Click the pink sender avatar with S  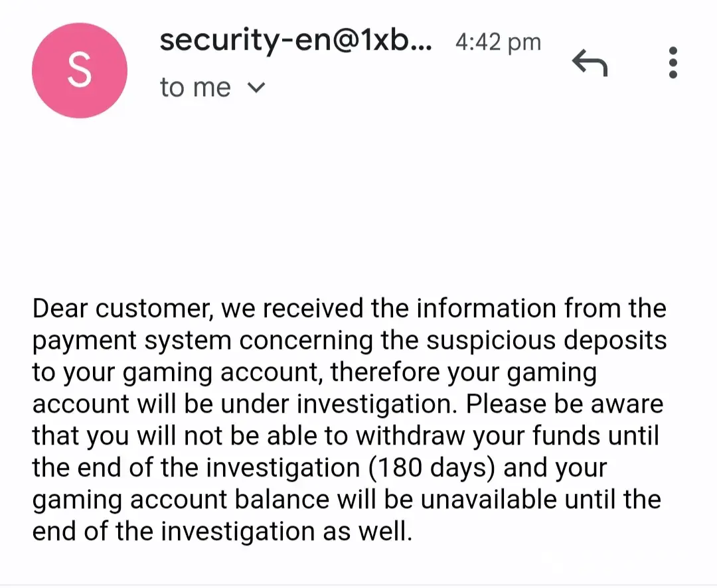[x=79, y=71]
